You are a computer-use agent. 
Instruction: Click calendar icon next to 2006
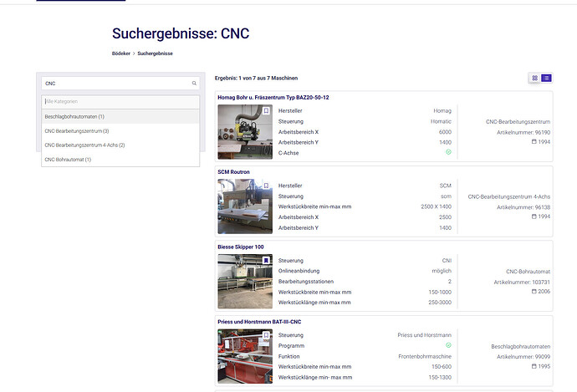click(534, 291)
